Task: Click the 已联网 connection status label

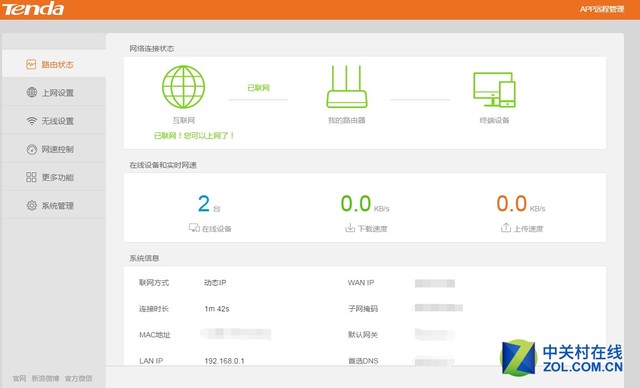Action: [x=258, y=88]
